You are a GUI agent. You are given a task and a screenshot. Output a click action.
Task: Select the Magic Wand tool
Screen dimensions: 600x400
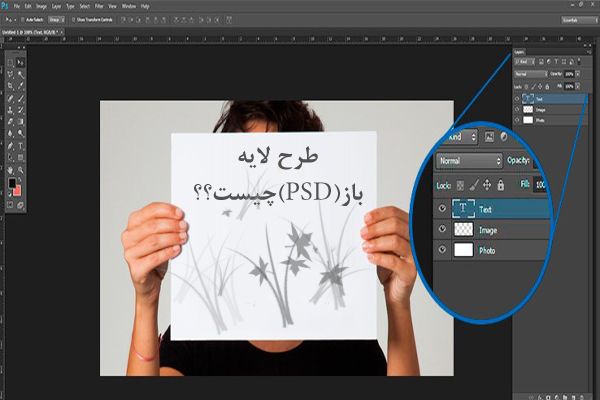pyautogui.click(x=21, y=74)
